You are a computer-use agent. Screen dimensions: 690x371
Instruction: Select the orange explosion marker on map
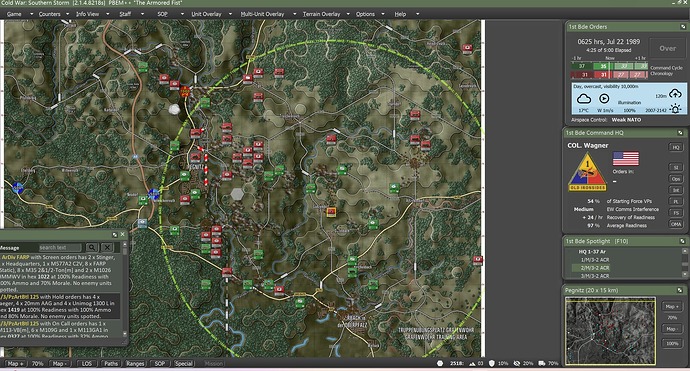tap(185, 92)
